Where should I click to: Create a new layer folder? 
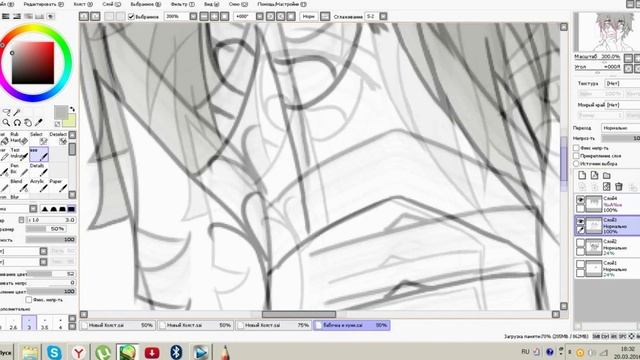607,176
